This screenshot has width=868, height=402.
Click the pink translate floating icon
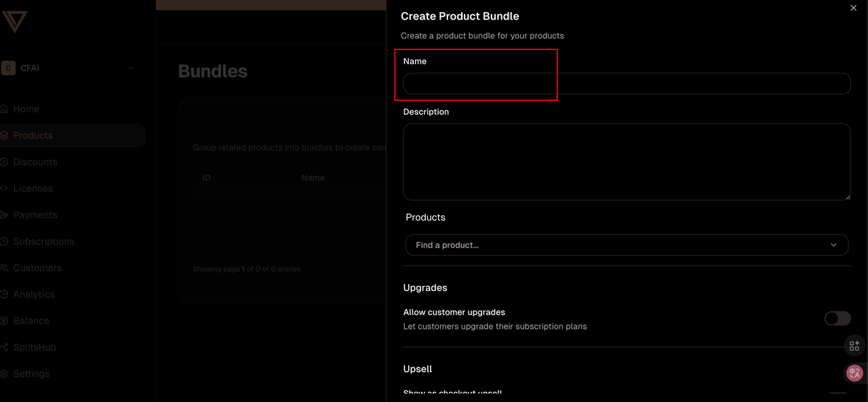(854, 372)
